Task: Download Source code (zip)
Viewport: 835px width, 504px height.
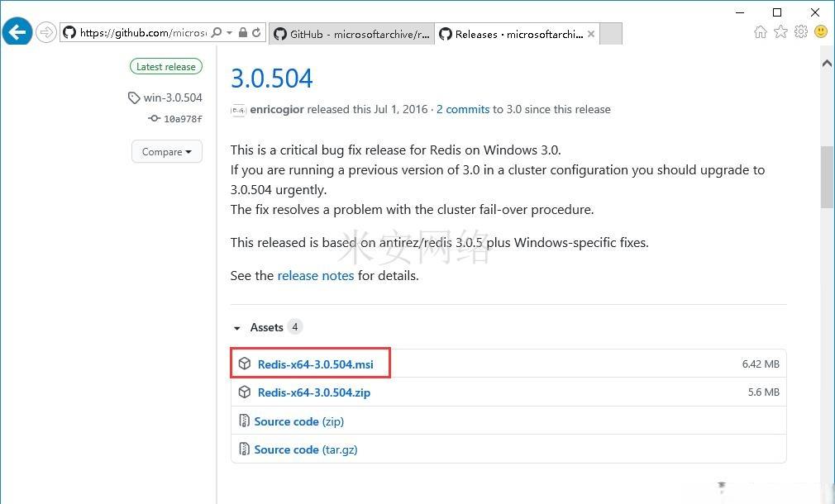Action: click(x=298, y=421)
